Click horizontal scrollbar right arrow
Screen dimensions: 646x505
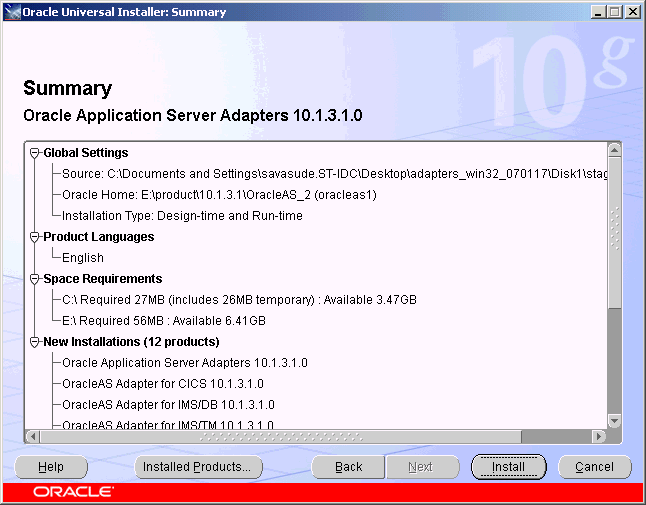(598, 436)
